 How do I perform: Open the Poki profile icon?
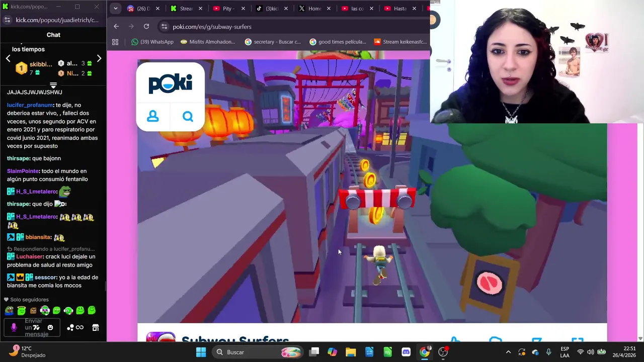(153, 117)
